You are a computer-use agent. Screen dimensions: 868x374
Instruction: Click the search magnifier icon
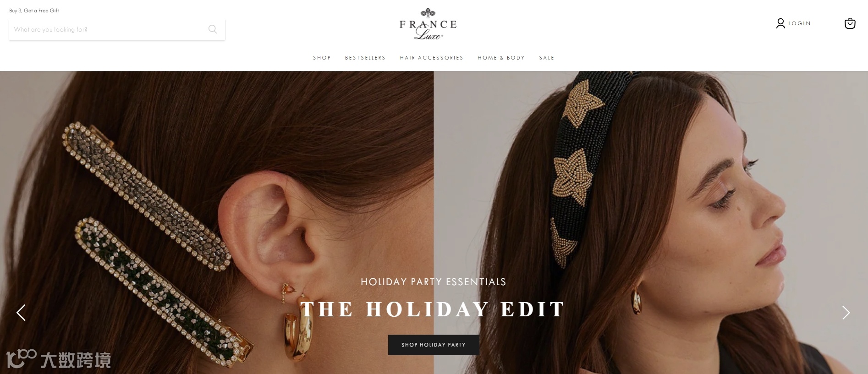click(x=213, y=29)
